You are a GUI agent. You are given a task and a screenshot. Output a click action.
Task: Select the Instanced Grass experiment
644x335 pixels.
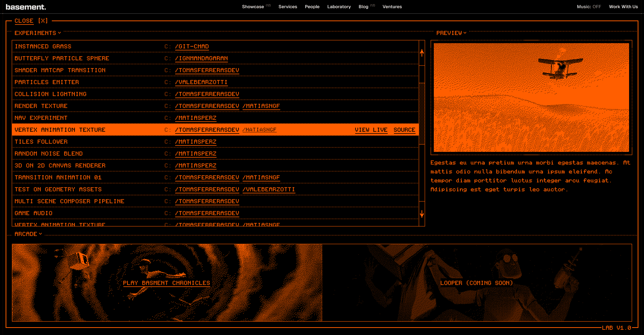pos(43,47)
